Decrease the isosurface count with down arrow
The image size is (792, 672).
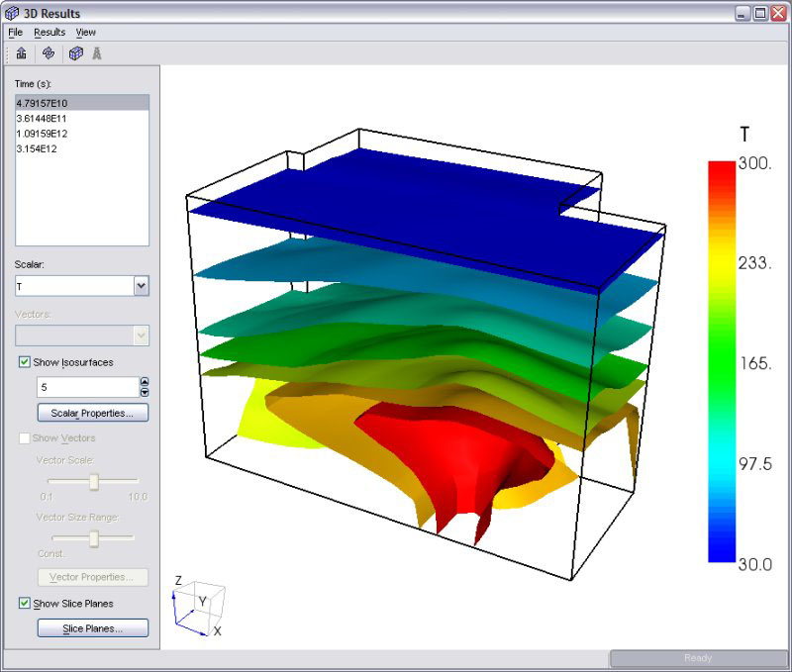click(145, 392)
